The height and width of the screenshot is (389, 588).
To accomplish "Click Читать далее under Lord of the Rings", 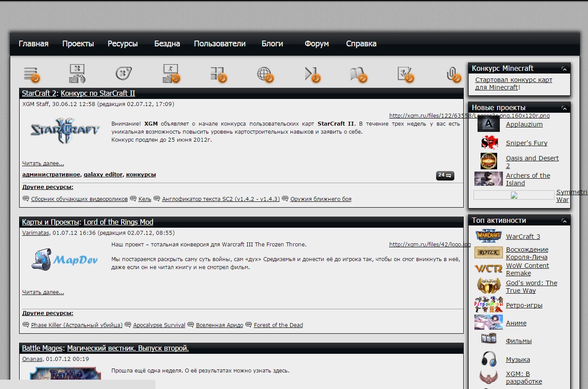I will (x=43, y=292).
